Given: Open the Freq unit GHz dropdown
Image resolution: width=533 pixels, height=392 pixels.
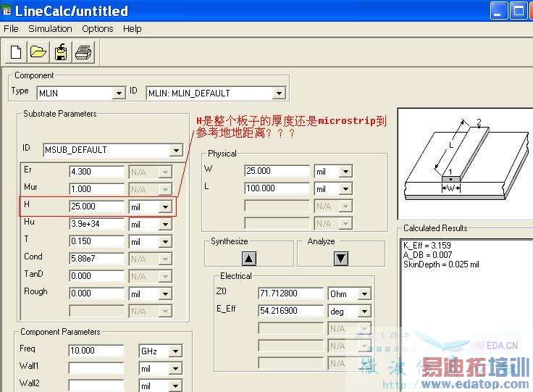Looking at the screenshot, I should tap(175, 351).
